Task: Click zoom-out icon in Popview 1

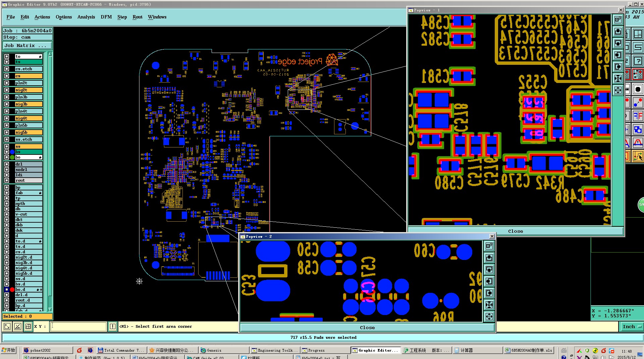Action: click(618, 90)
